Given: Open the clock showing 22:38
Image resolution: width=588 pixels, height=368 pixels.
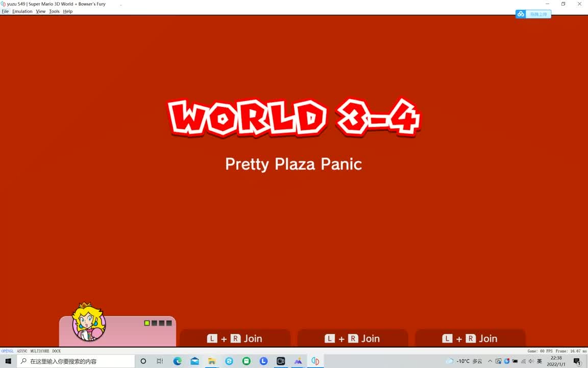Looking at the screenshot, I should tap(556, 361).
